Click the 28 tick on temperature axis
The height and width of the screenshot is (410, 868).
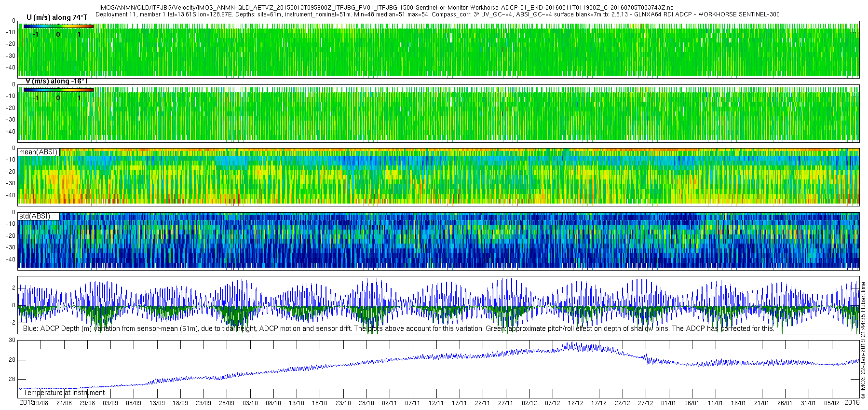[12, 360]
